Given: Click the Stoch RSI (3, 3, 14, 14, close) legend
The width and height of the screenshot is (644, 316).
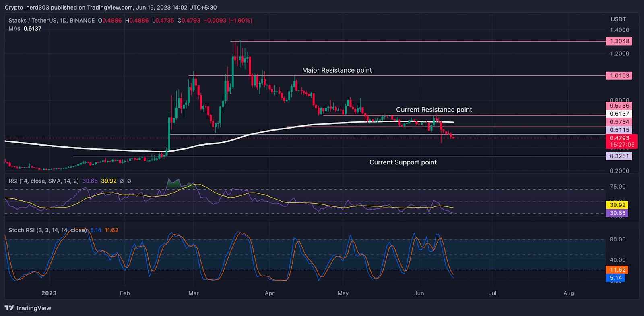Looking at the screenshot, I should pyautogui.click(x=47, y=230).
